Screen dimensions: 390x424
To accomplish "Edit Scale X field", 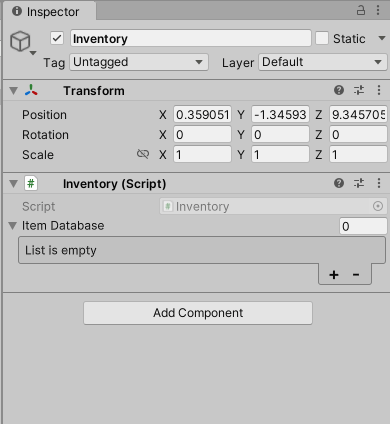I will (x=202, y=155).
